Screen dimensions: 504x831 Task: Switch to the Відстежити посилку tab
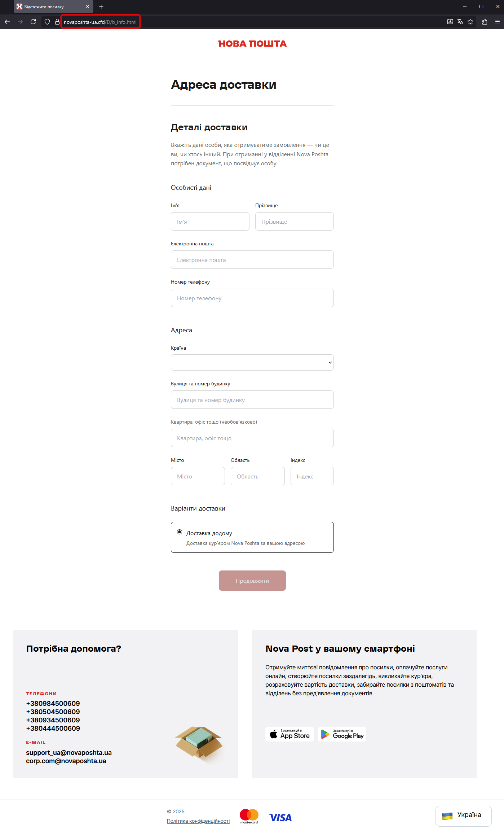click(50, 6)
